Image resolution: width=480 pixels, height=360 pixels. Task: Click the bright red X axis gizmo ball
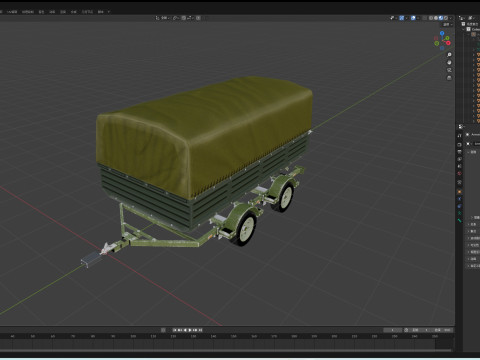pyautogui.click(x=448, y=43)
